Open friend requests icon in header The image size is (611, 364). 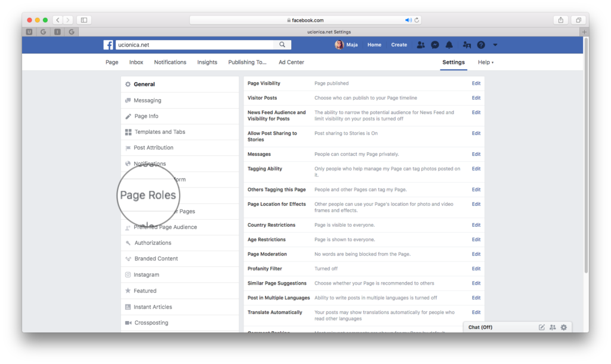[x=421, y=45]
